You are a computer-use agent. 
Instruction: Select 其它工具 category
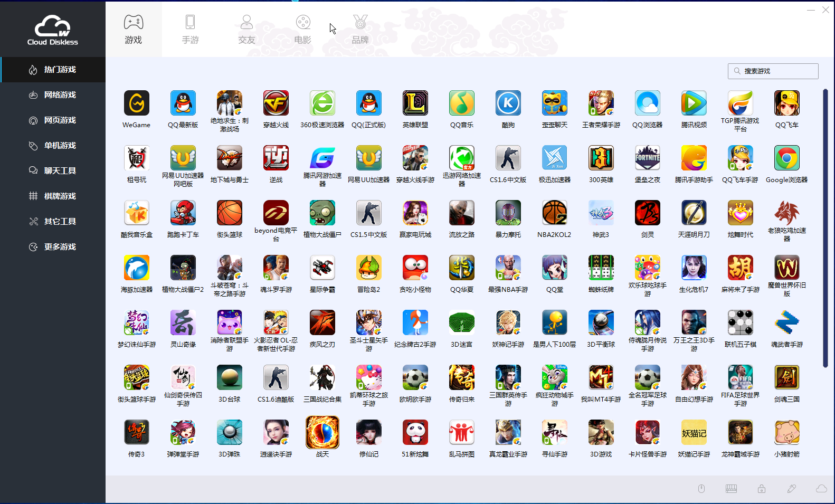point(53,222)
